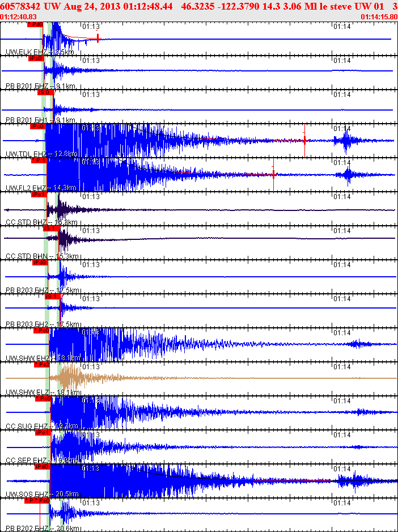The image size is (398, 532).
Task: Select the 'iS 1' pick flag on B203 EH2
Action: pyautogui.click(x=53, y=297)
